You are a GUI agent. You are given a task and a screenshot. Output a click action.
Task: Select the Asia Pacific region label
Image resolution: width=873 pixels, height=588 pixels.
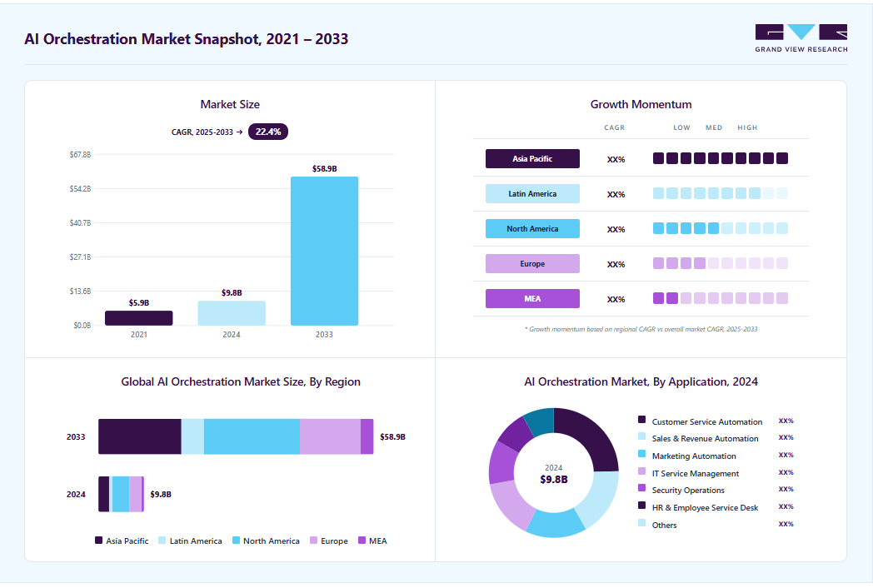[532, 159]
